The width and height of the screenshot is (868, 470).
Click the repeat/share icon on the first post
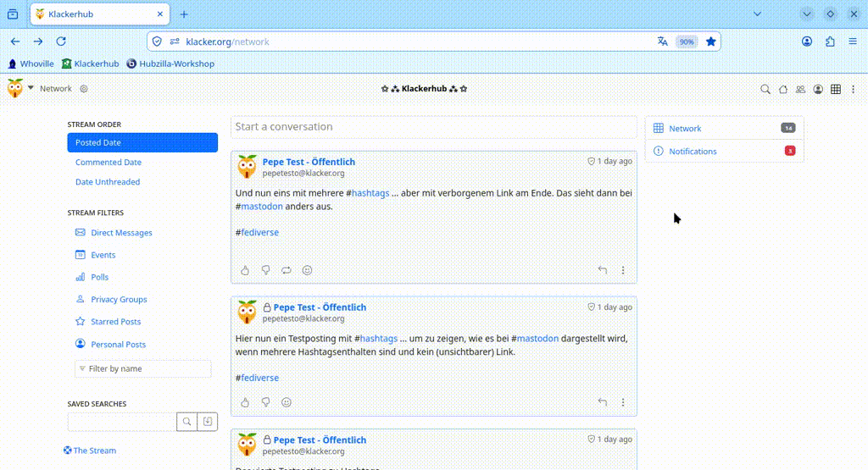click(x=287, y=270)
